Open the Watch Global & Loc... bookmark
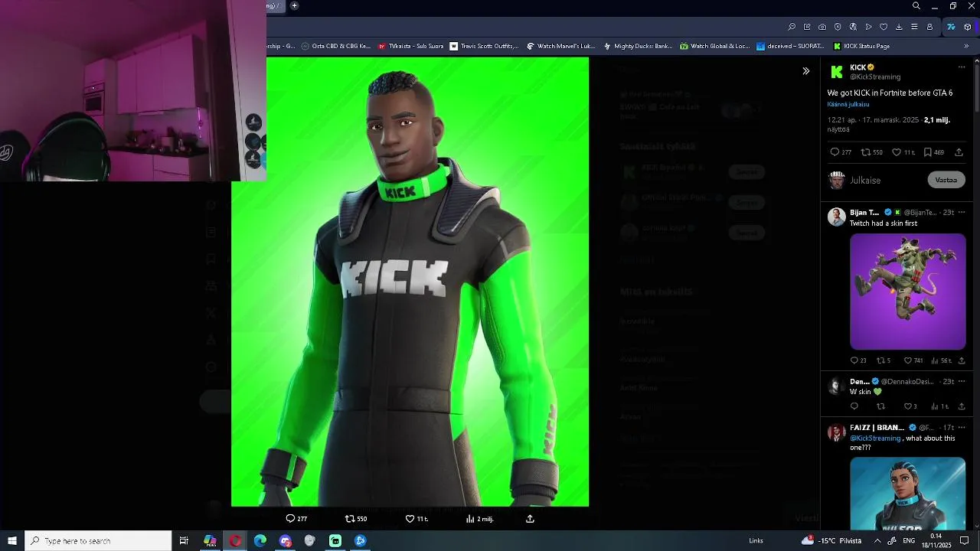The image size is (980, 551). point(714,46)
